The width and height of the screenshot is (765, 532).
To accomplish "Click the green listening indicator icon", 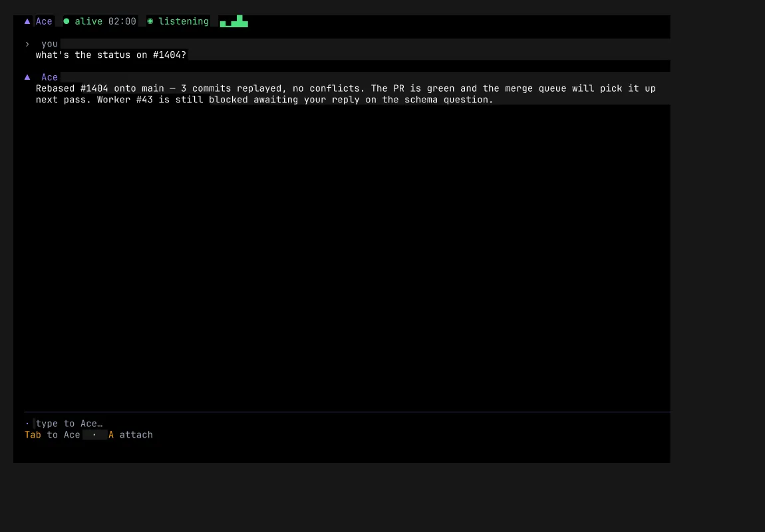I will (x=150, y=21).
